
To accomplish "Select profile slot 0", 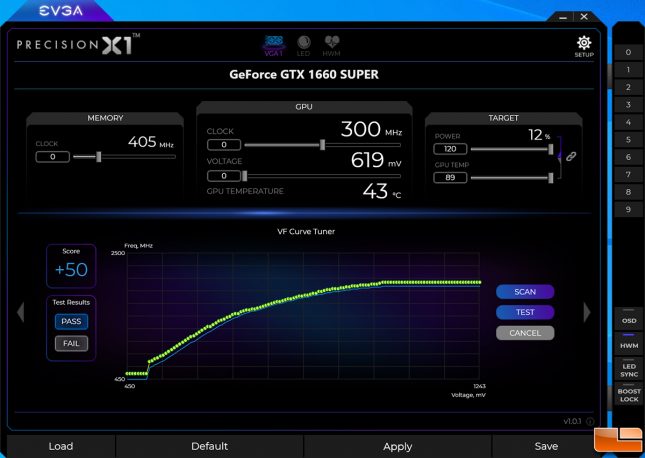I will point(628,52).
